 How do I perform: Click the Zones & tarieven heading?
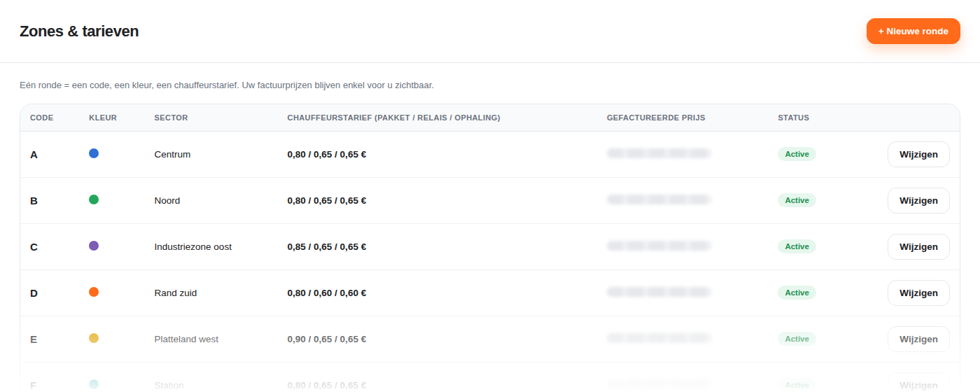79,31
